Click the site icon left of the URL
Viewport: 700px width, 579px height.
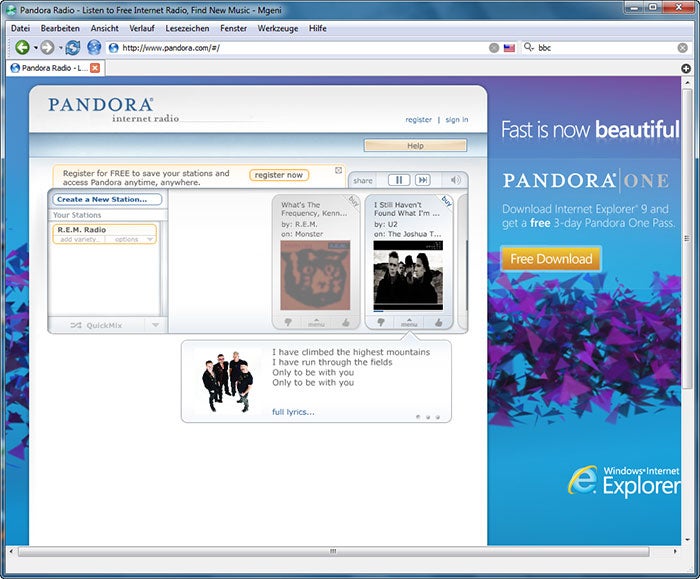pyautogui.click(x=113, y=48)
